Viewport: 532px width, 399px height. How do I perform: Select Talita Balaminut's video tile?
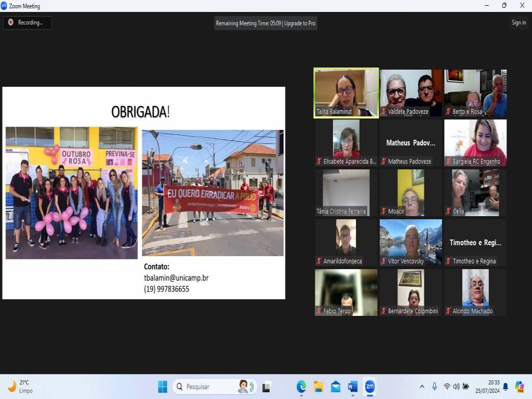(346, 93)
